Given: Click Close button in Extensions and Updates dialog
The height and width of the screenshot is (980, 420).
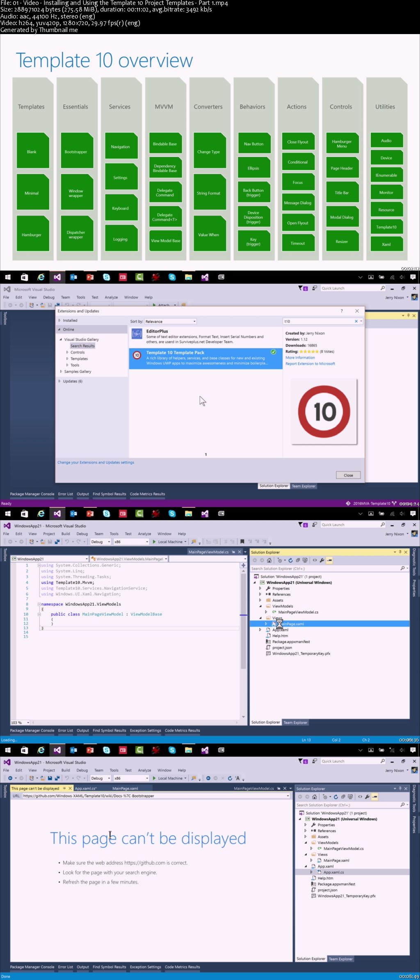Looking at the screenshot, I should click(x=348, y=475).
